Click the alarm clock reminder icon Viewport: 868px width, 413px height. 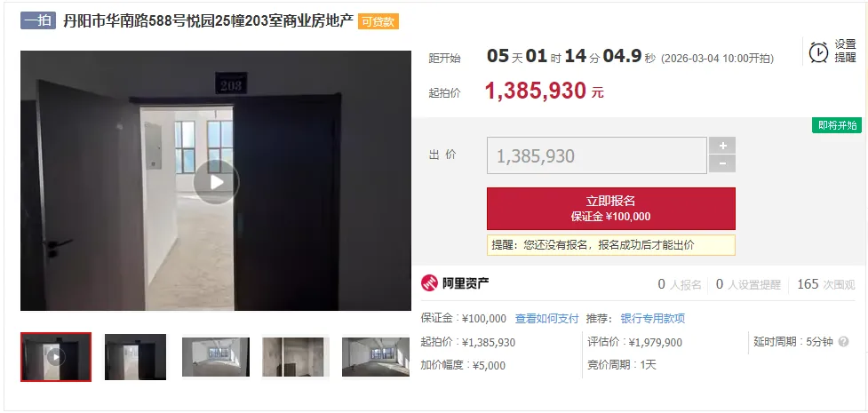point(818,52)
